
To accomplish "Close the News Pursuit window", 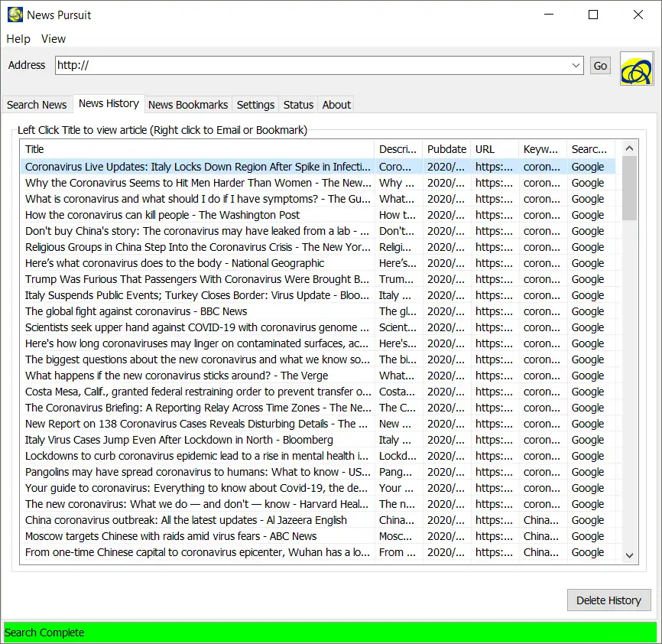I will tap(638, 15).
